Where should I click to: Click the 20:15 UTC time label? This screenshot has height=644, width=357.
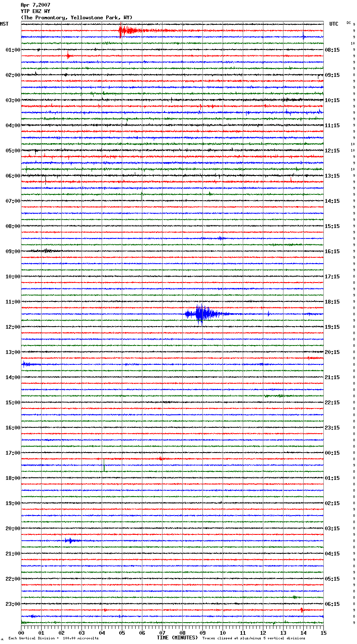click(332, 352)
